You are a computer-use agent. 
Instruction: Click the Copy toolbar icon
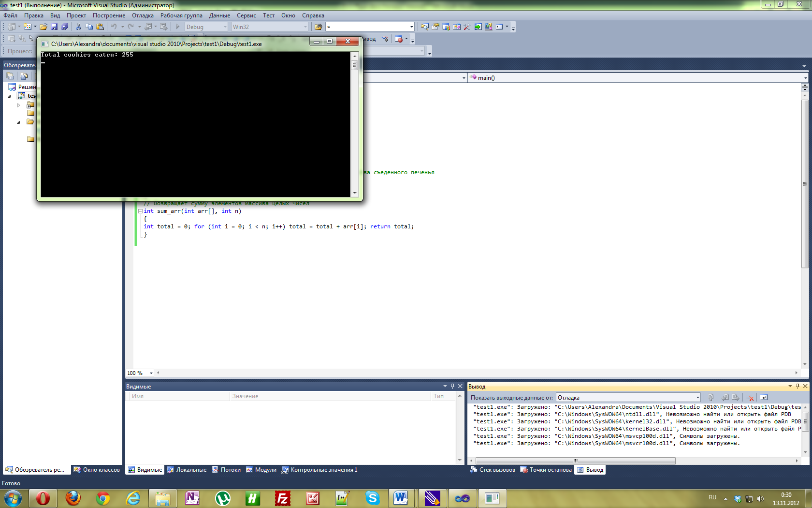pyautogui.click(x=89, y=27)
